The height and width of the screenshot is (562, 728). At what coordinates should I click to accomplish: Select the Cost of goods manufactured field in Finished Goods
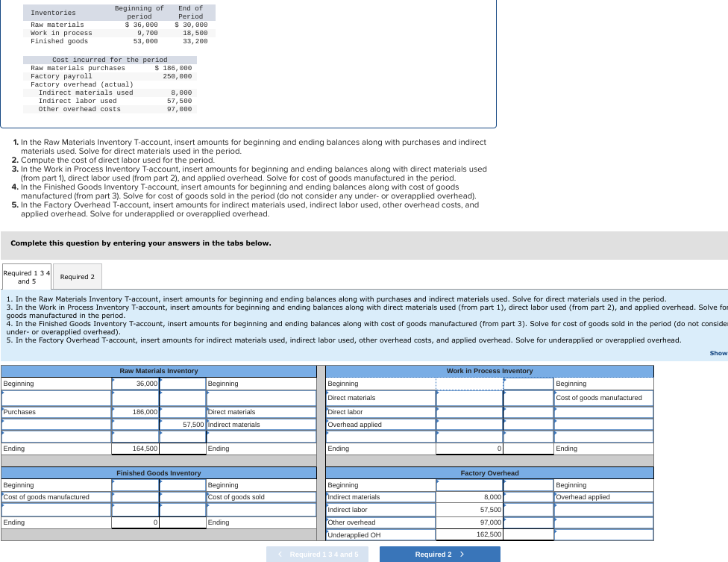pyautogui.click(x=134, y=496)
